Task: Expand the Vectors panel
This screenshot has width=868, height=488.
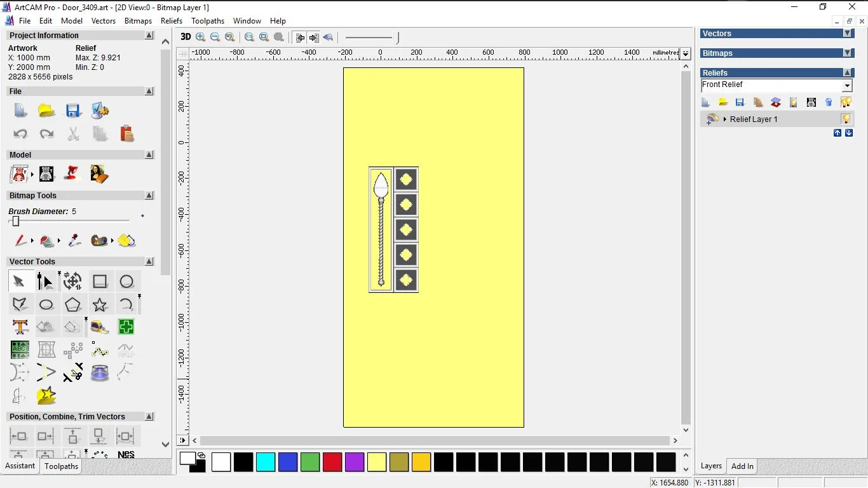Action: [847, 34]
